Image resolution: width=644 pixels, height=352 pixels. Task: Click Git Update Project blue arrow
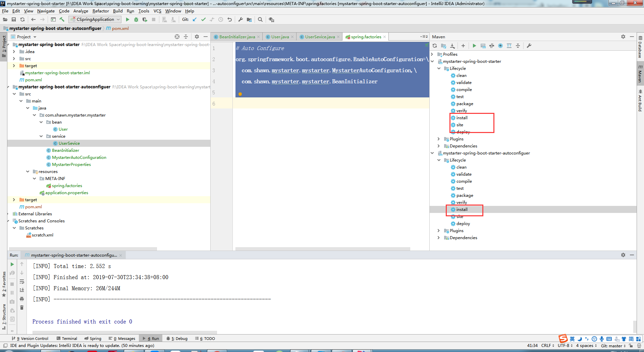click(x=195, y=19)
